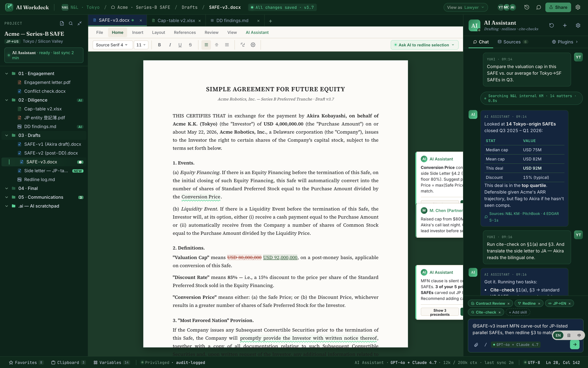Open Ask AI to redline selection menu
The width and height of the screenshot is (588, 368).
pos(424,45)
